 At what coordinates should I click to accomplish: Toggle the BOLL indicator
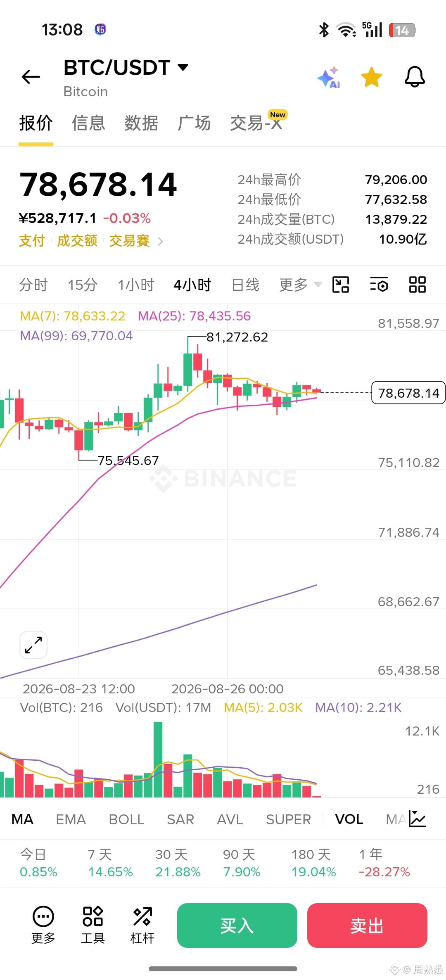126,819
